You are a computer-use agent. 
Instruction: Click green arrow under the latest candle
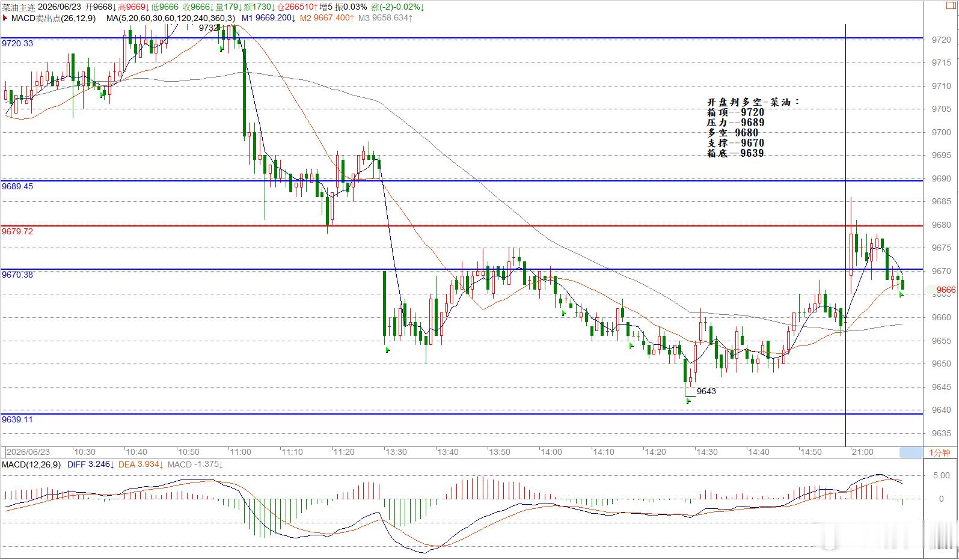tap(901, 294)
